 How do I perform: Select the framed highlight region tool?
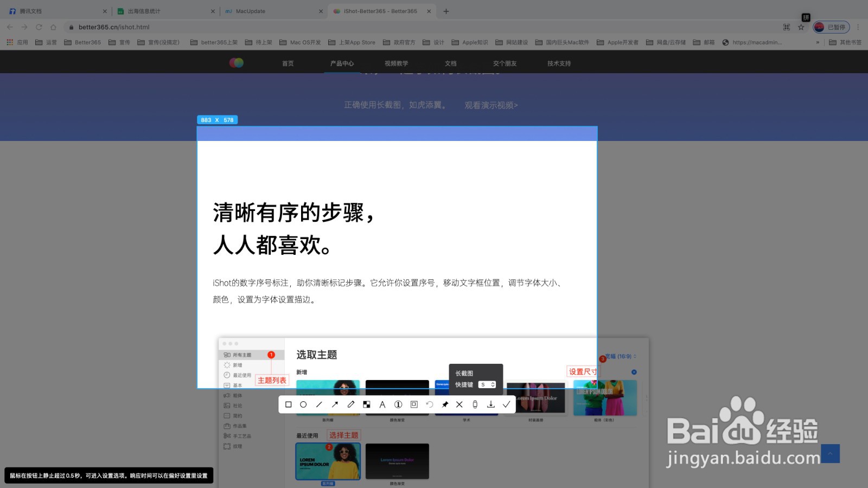pos(414,404)
